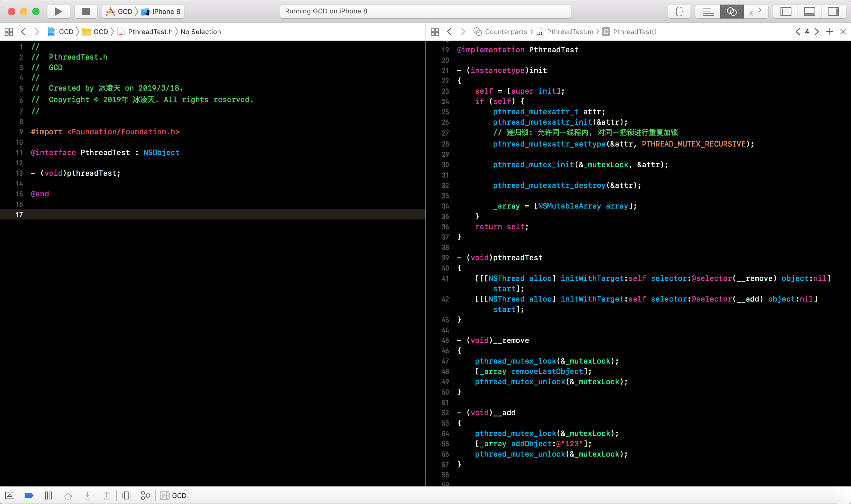Open assistant editor related items menu
Screen dimensions: 851x504
pyautogui.click(x=435, y=32)
